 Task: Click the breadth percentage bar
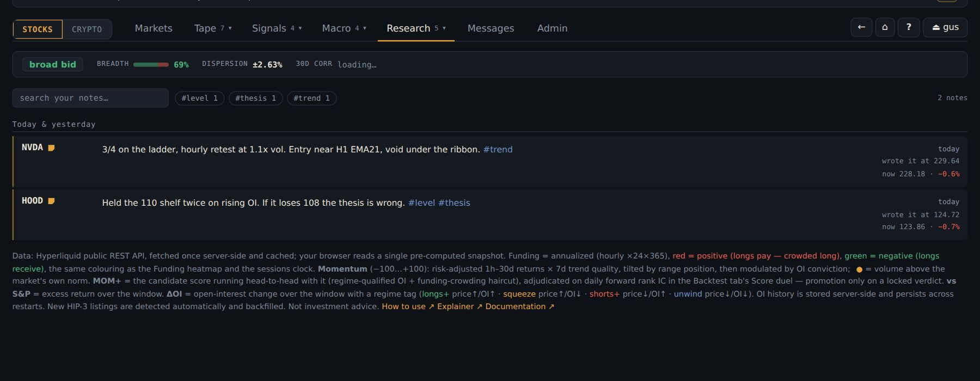(x=151, y=64)
